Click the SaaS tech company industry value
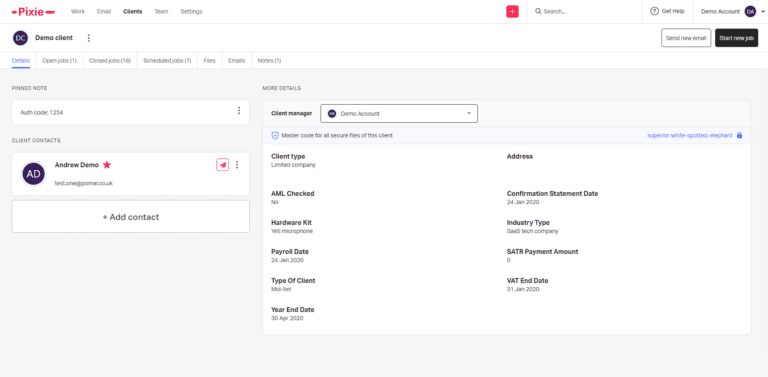 point(532,231)
